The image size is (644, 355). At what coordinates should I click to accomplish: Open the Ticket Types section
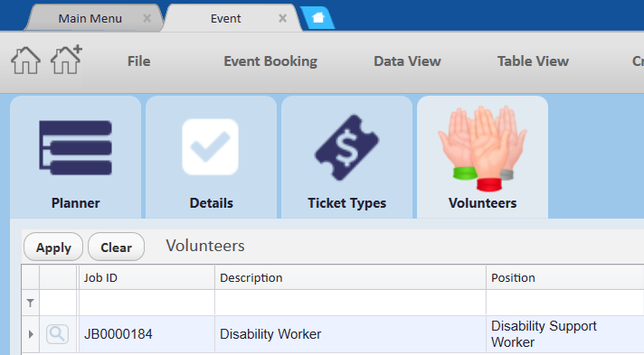(x=346, y=157)
